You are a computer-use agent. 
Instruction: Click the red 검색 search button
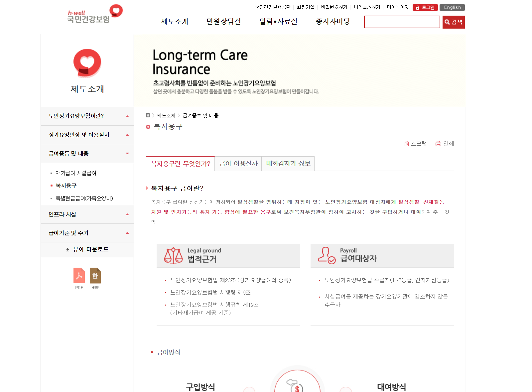(x=454, y=22)
